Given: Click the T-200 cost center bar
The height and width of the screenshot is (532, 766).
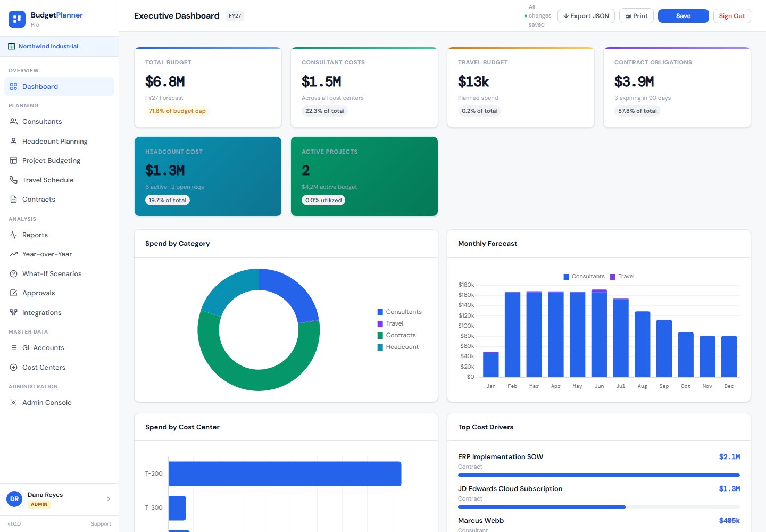Looking at the screenshot, I should [285, 473].
